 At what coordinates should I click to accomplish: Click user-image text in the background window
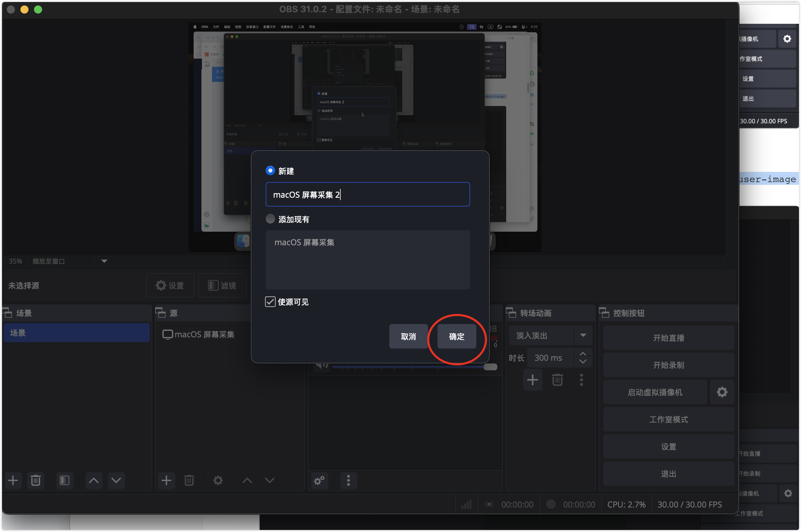pyautogui.click(x=768, y=179)
